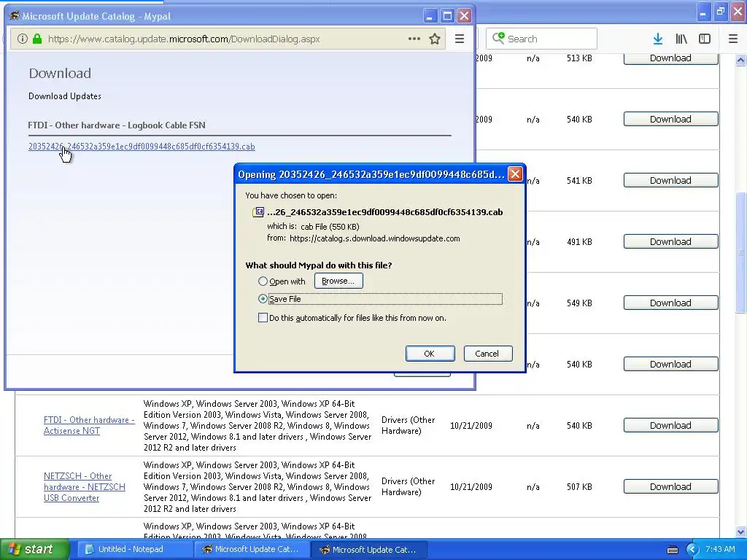This screenshot has height=560, width=747.
Task: Click Drivers (Other Hardware) in Actisense row
Action: pyautogui.click(x=409, y=425)
